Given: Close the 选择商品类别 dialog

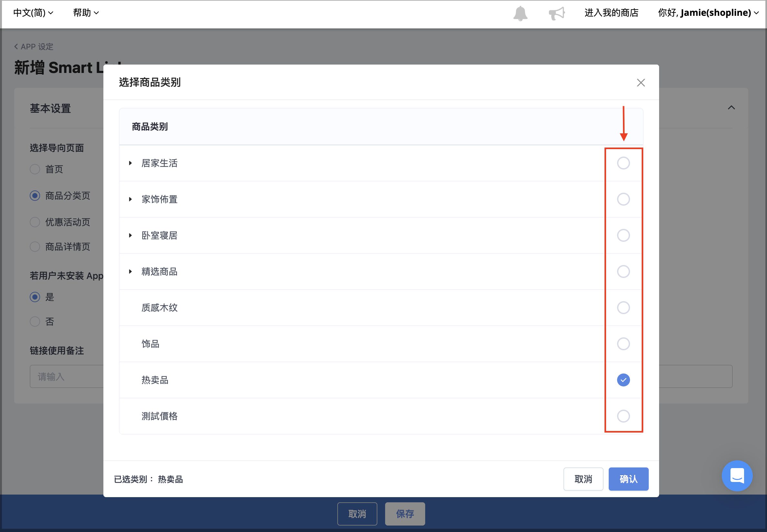Looking at the screenshot, I should tap(641, 82).
